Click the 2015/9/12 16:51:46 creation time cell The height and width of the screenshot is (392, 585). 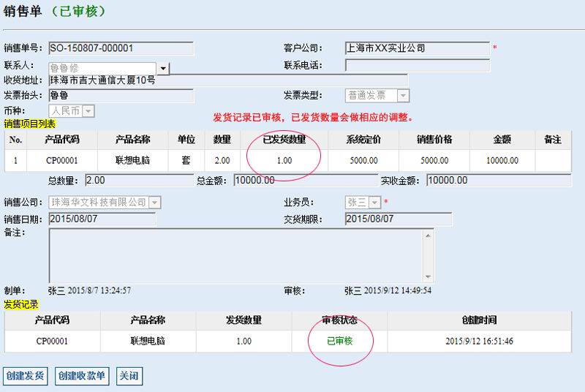[x=480, y=341]
